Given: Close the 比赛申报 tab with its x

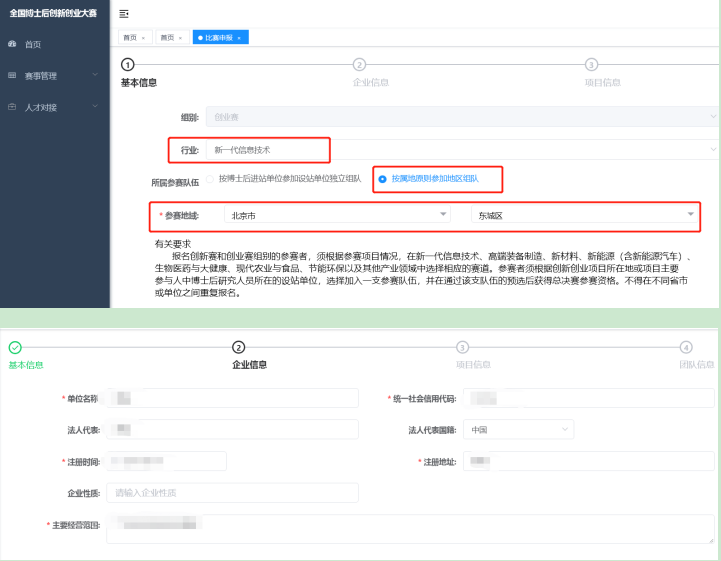Looking at the screenshot, I should pos(239,38).
